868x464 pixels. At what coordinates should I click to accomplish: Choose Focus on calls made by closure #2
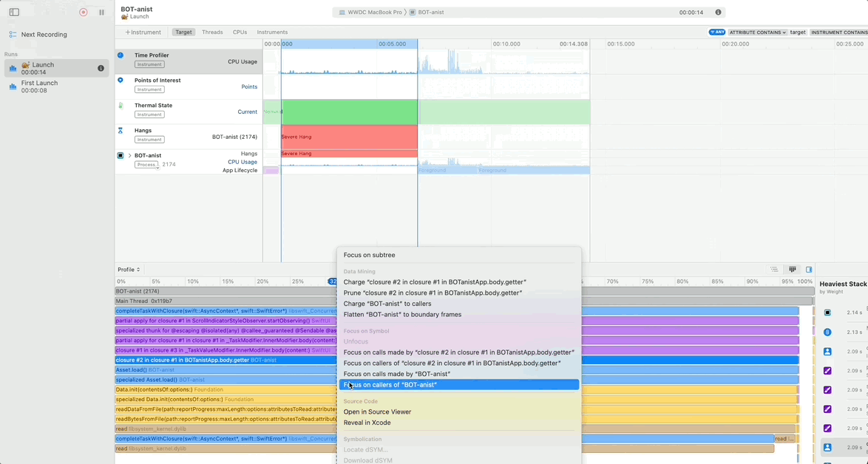pos(459,352)
